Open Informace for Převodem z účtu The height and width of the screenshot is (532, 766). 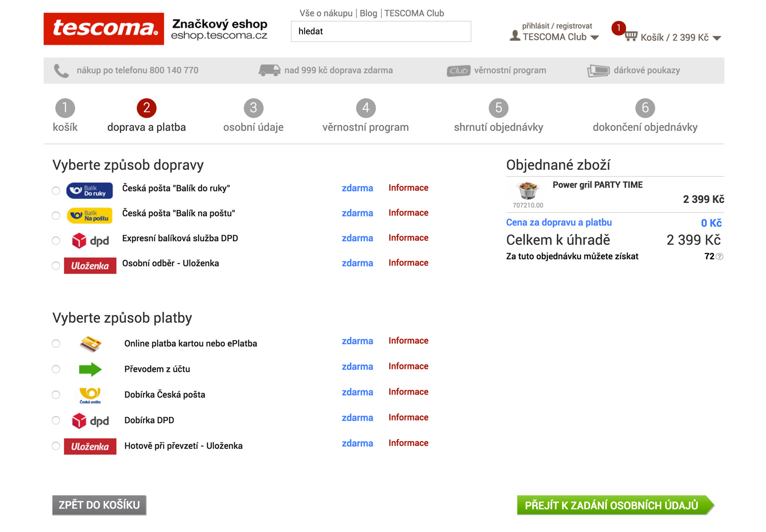click(x=408, y=366)
